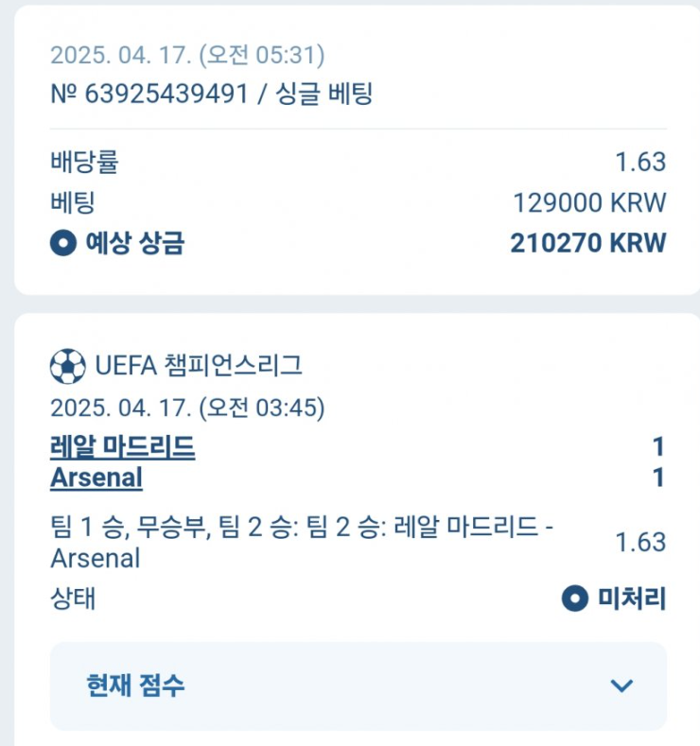Click the 미처리 status circle icon
Screen dimensions: 700x746
[575, 599]
